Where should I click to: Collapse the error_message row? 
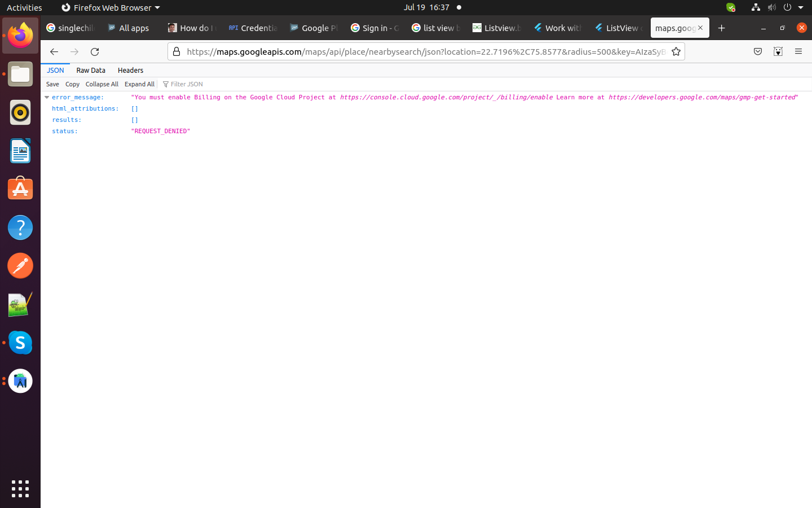(x=47, y=97)
